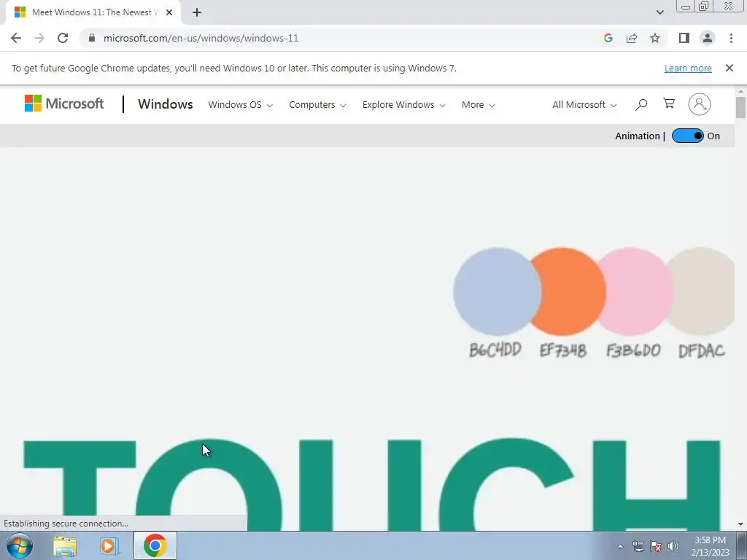The image size is (747, 560).
Task: Open Windows Explorer from the taskbar
Action: tap(65, 546)
